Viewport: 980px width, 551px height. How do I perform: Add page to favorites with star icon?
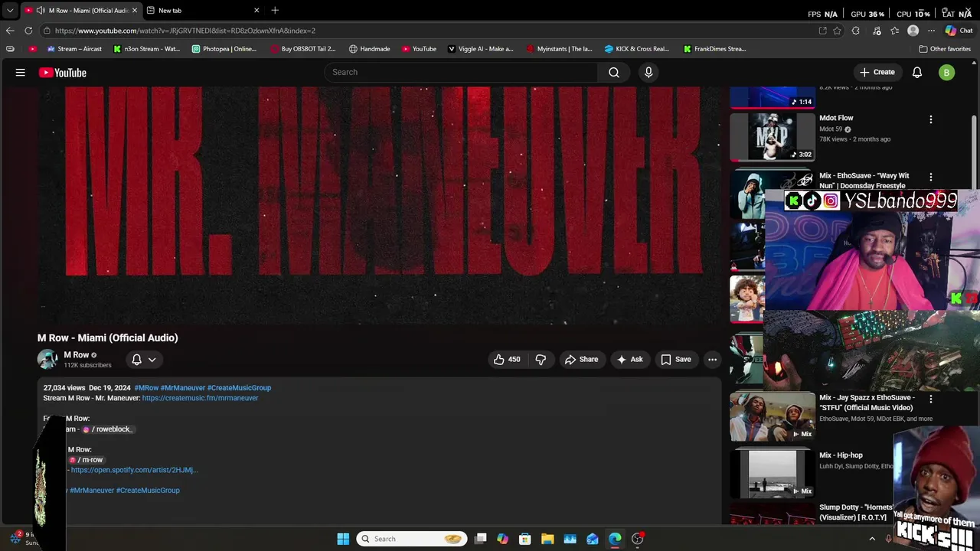[838, 31]
